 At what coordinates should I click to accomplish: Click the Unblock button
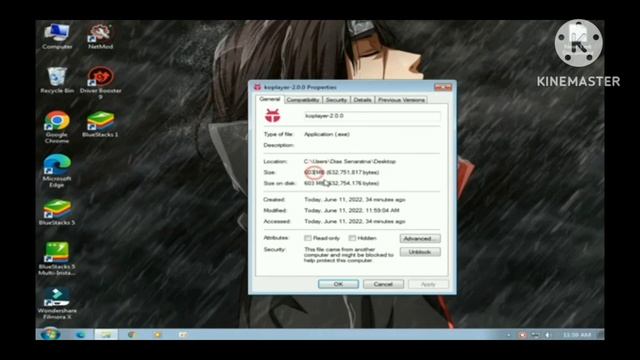(x=420, y=252)
